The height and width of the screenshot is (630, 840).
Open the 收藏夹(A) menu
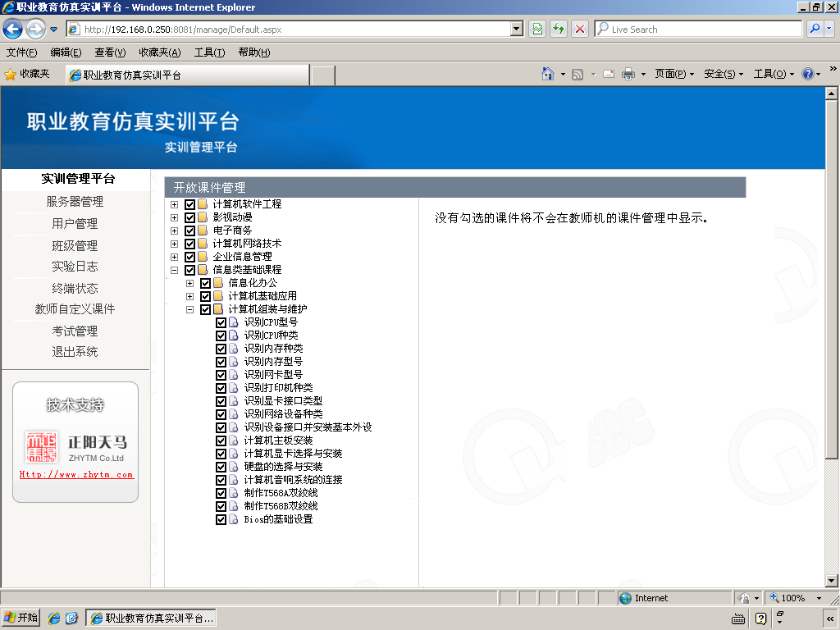160,52
